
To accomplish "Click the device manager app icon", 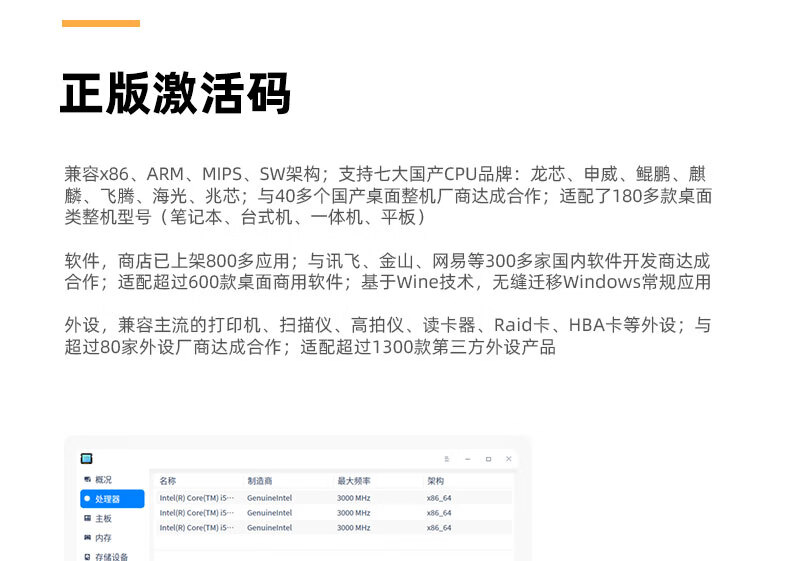I will (x=87, y=458).
